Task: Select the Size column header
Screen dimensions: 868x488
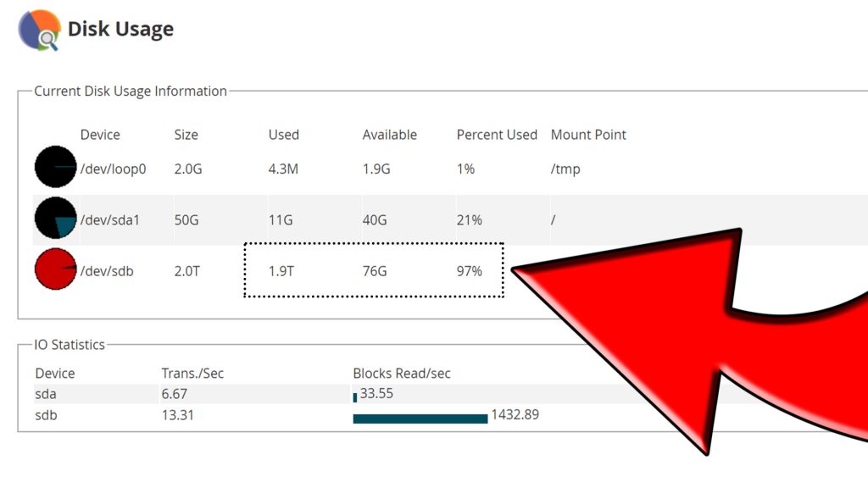Action: point(186,135)
